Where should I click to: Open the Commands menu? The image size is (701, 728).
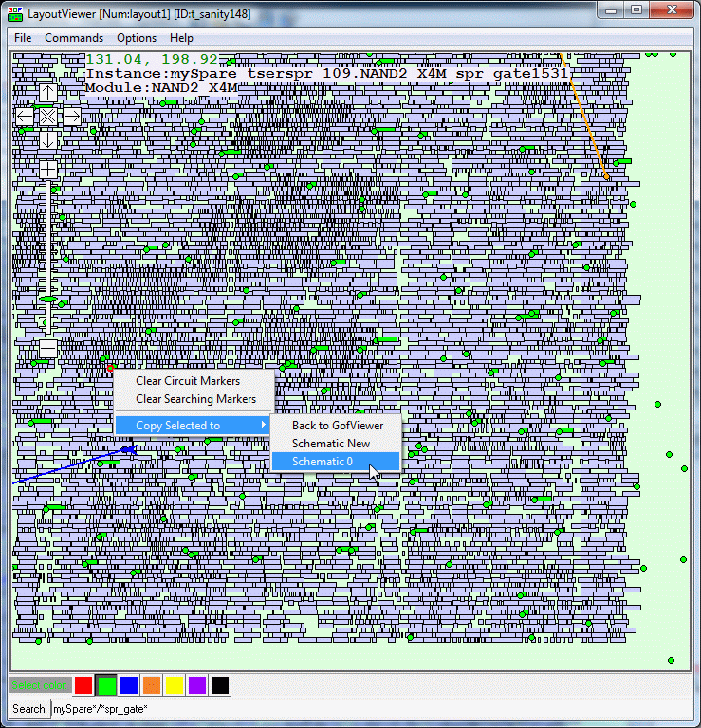(x=74, y=38)
